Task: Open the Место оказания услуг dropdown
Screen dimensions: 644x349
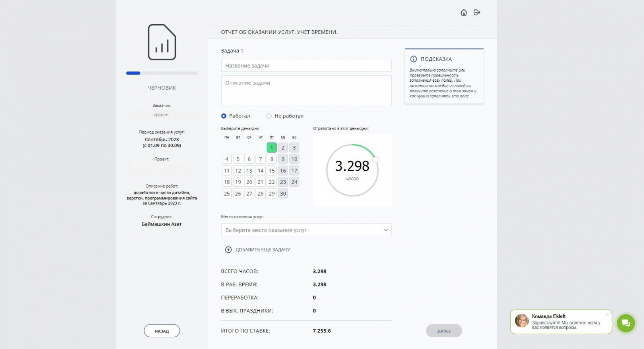Action: [x=306, y=230]
